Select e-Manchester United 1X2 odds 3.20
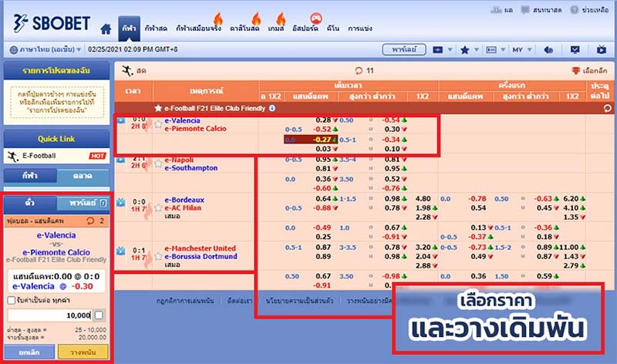Image resolution: width=617 pixels, height=364 pixels. [x=423, y=247]
